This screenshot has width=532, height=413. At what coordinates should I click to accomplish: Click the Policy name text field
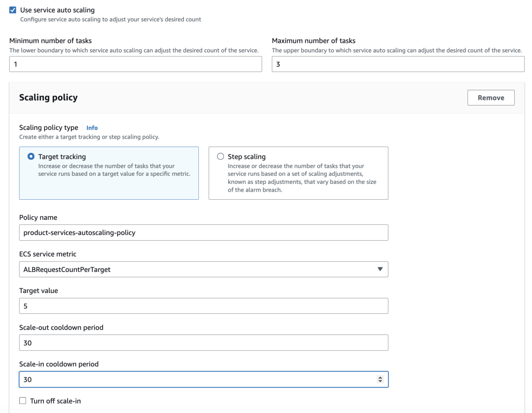203,233
